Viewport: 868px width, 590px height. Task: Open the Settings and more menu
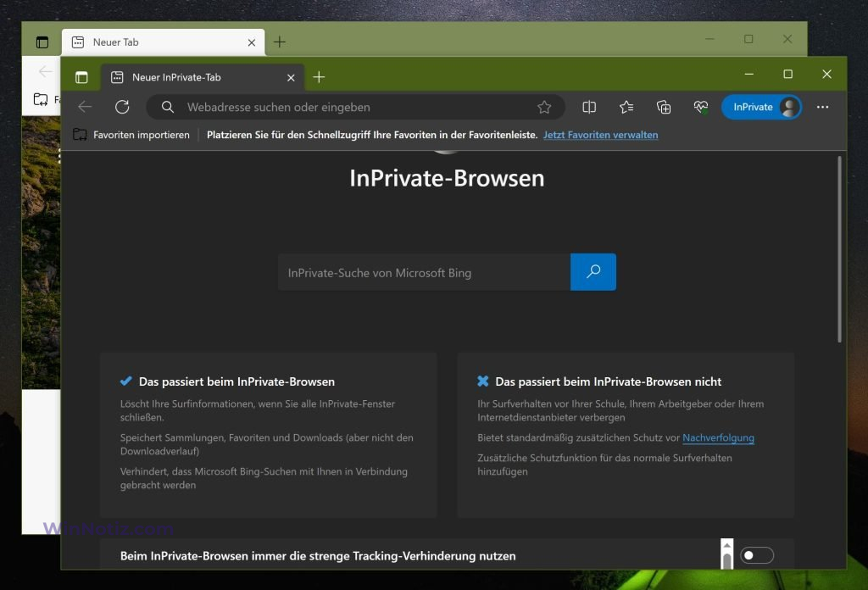823,107
